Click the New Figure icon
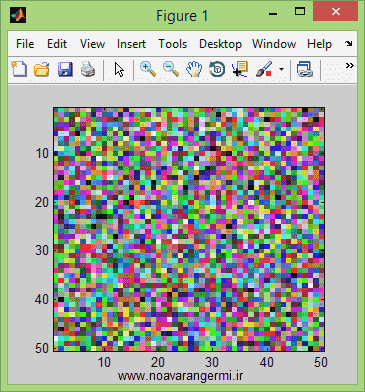 coord(19,69)
